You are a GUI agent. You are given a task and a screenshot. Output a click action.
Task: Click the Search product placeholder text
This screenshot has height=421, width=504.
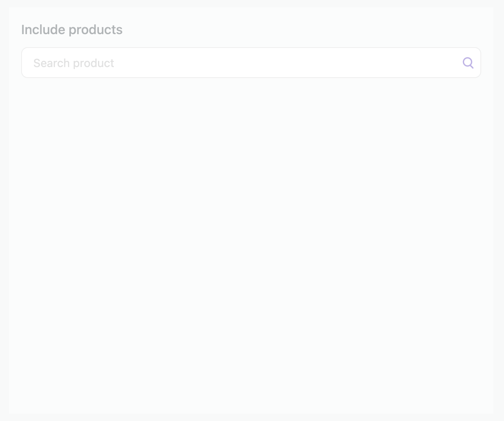point(74,63)
